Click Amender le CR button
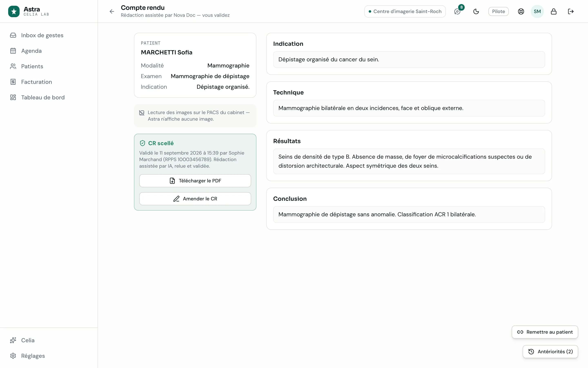Screen dimensions: 588x368 click(x=195, y=199)
